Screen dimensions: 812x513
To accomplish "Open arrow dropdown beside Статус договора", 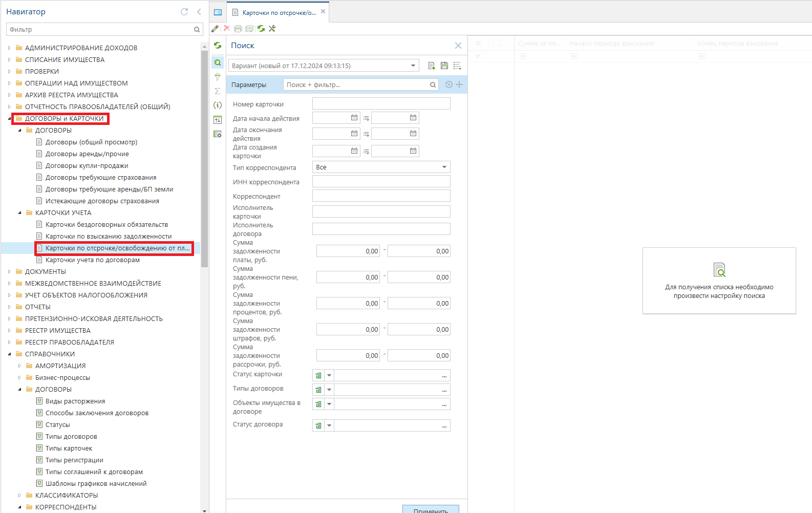I will tap(329, 425).
